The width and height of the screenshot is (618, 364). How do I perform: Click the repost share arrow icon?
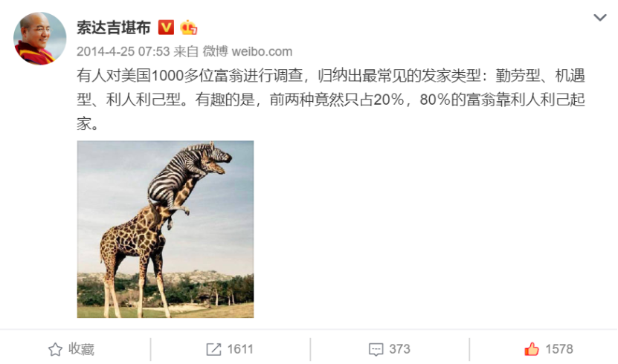(x=213, y=349)
